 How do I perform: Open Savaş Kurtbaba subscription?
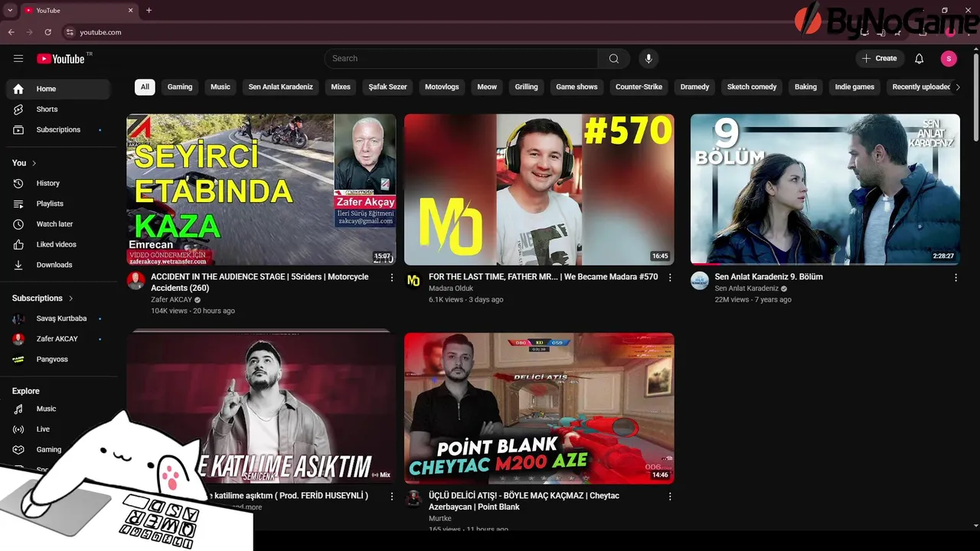(x=59, y=318)
